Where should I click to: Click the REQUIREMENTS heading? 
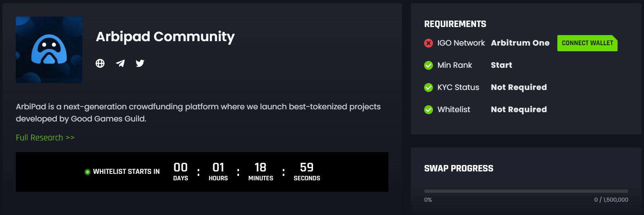click(x=455, y=24)
